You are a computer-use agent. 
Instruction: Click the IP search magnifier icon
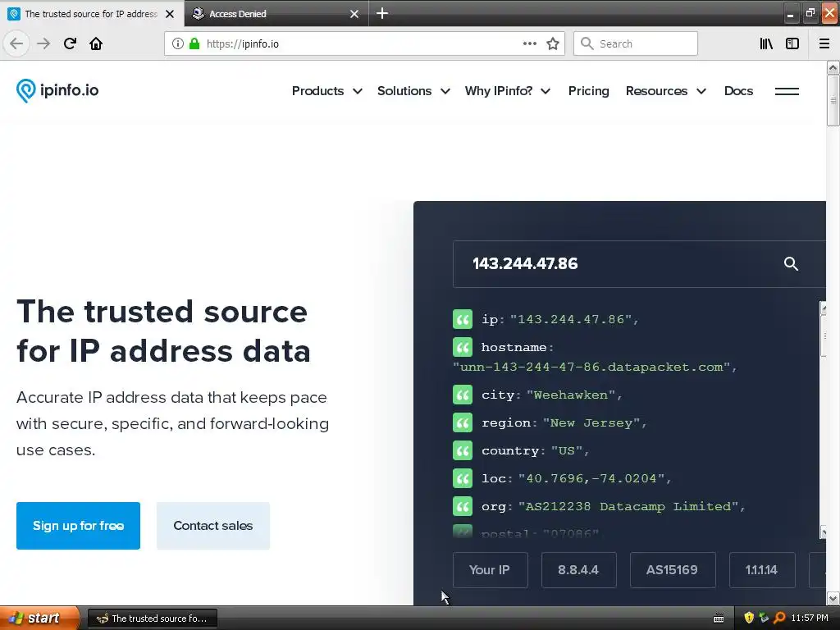pos(791,263)
